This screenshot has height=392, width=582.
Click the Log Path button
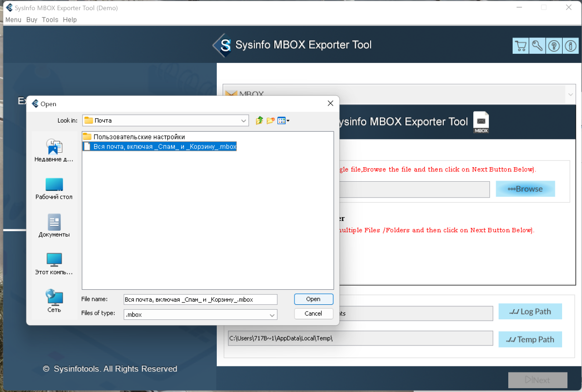point(530,312)
